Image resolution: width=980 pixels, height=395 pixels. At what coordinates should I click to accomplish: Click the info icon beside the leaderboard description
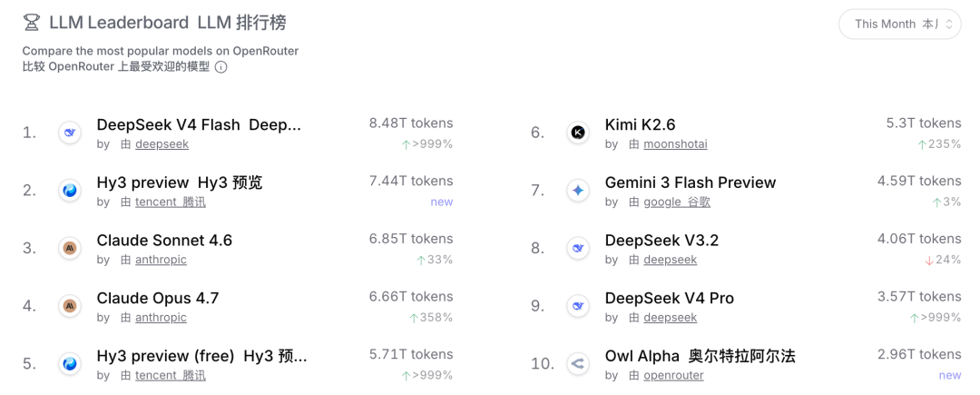tap(220, 67)
